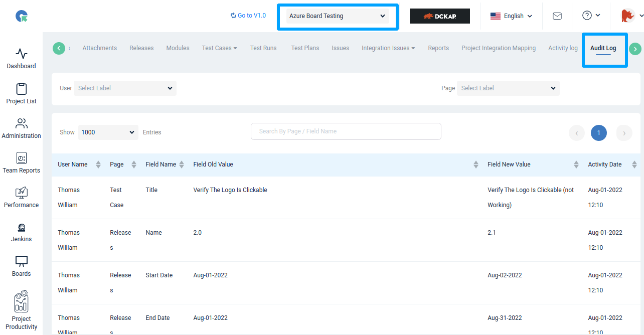Open Jenkins integration page

pyautogui.click(x=21, y=232)
